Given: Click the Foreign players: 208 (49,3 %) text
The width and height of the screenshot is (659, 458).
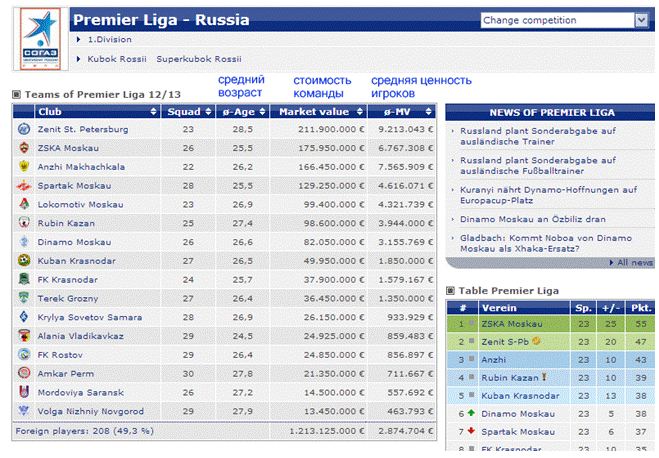Looking at the screenshot, I should (84, 431).
